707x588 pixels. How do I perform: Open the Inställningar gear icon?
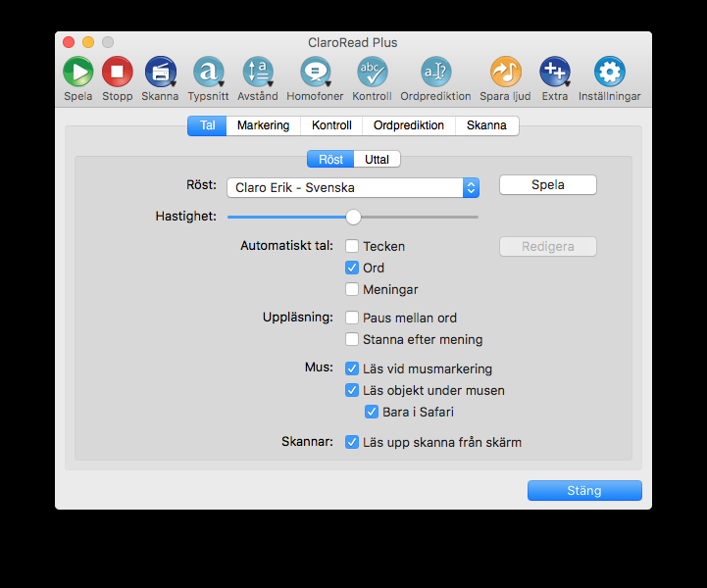click(610, 72)
